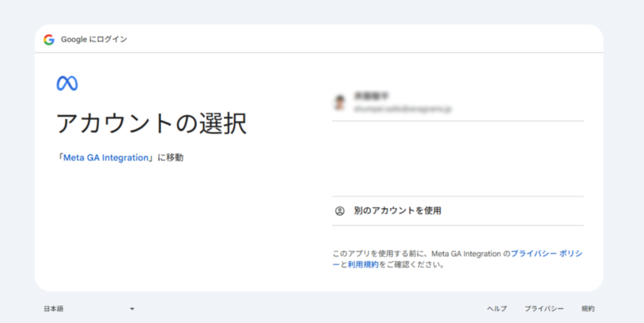Select the blurred email address of the account
Image resolution: width=644 pixels, height=323 pixels.
tap(402, 110)
